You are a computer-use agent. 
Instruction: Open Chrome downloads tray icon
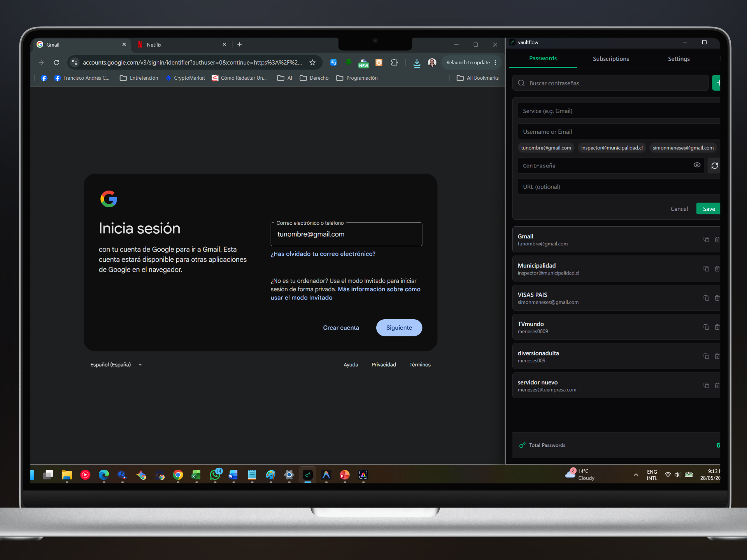click(x=417, y=63)
